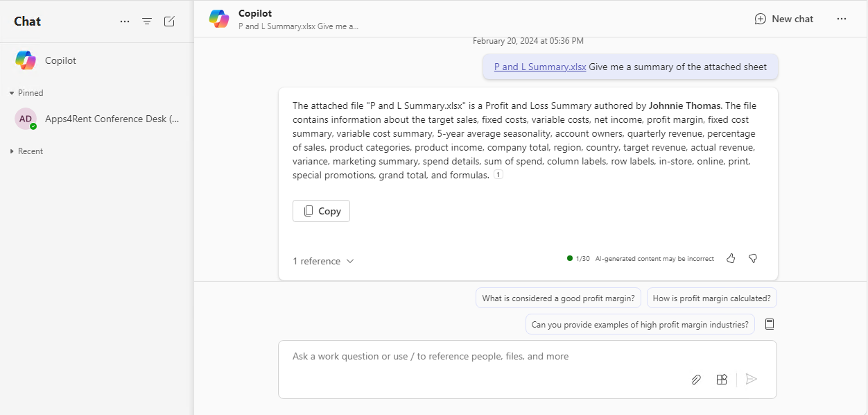Give the response a thumbs down
This screenshot has height=415, width=868.
[x=753, y=258]
